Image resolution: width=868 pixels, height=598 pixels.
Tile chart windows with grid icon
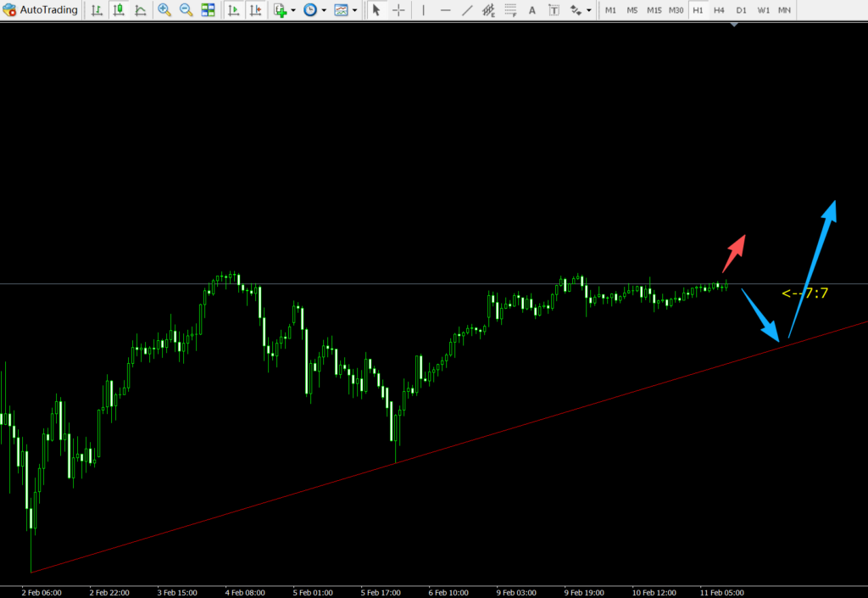click(x=208, y=10)
